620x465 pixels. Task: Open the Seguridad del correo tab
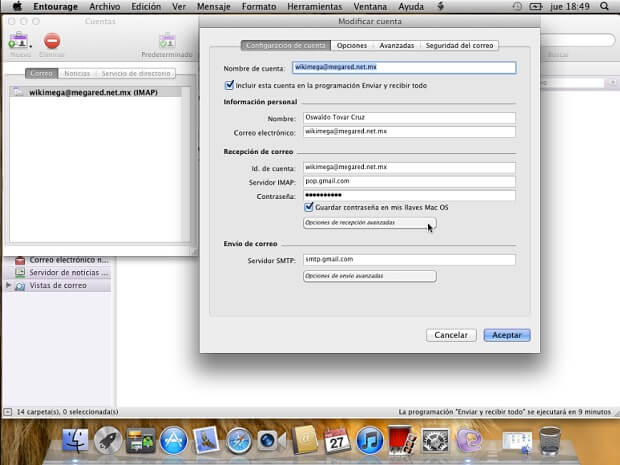click(x=459, y=45)
